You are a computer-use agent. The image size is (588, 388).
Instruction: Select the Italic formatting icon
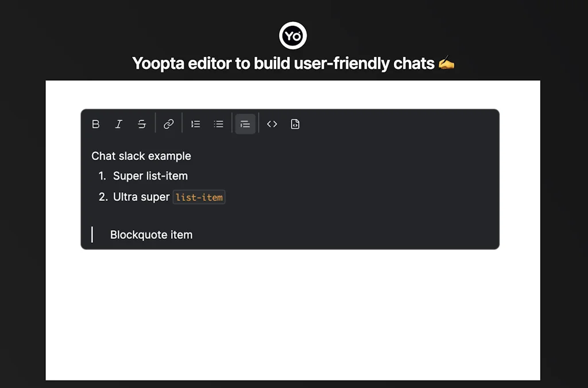[x=118, y=123]
